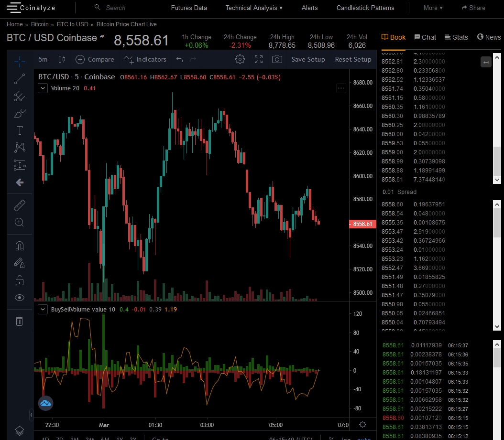Click the Share button
Viewport: 504px width, 440px height.
coord(473,8)
